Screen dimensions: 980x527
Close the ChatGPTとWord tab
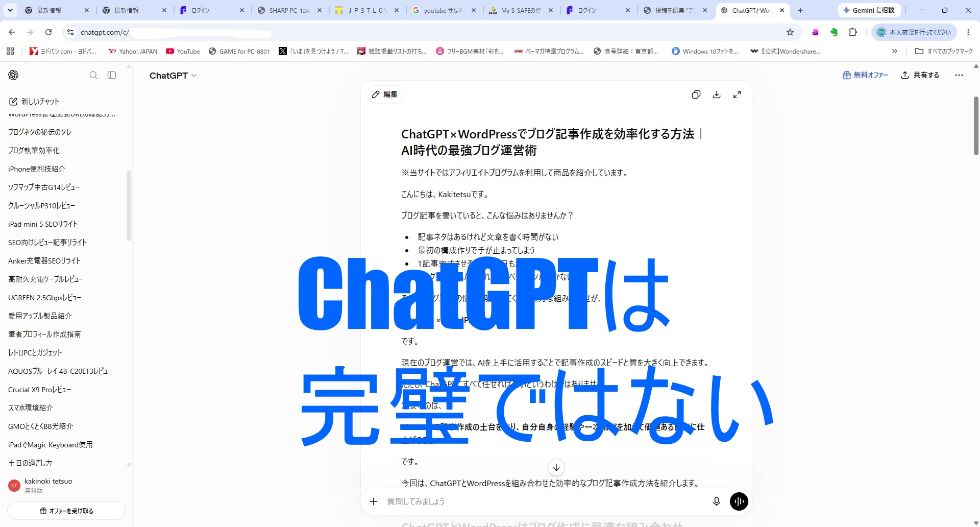pyautogui.click(x=782, y=10)
